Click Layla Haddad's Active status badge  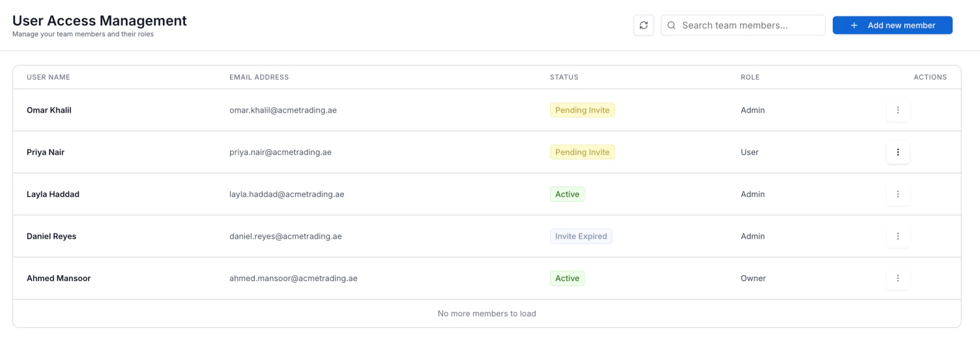(x=567, y=194)
